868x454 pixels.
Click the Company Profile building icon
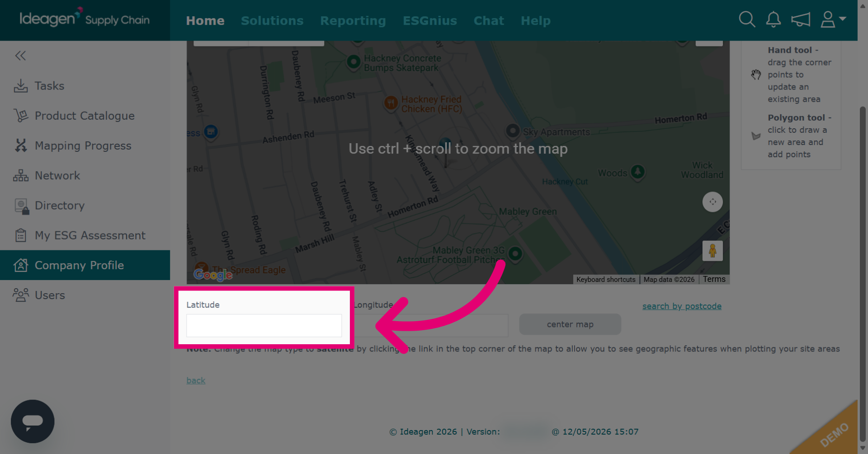click(x=21, y=265)
